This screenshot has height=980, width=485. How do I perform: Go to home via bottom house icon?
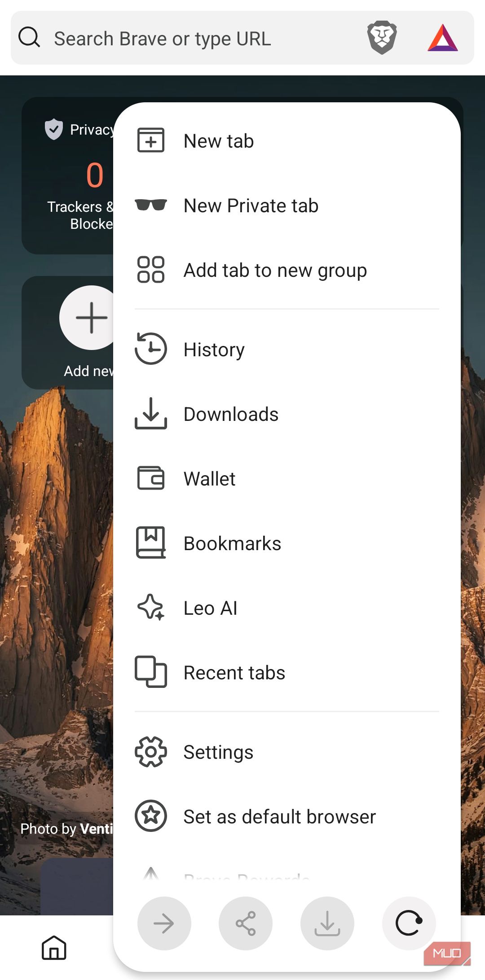click(x=54, y=948)
